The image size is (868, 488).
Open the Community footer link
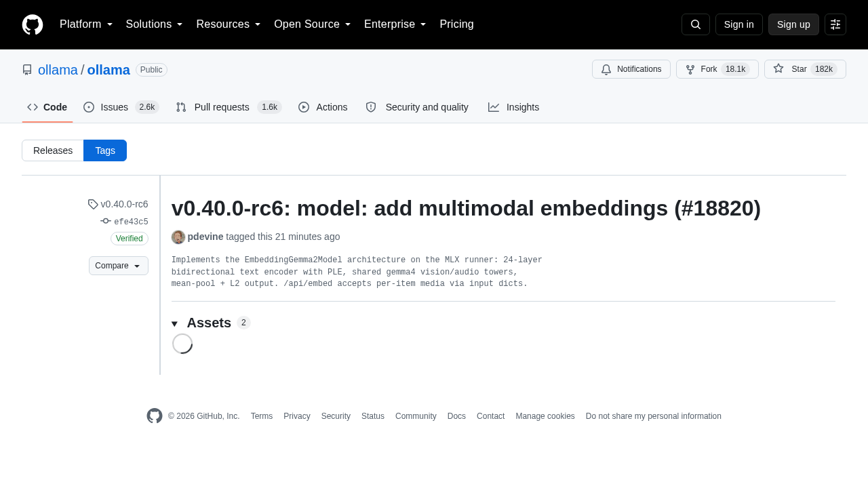point(416,416)
